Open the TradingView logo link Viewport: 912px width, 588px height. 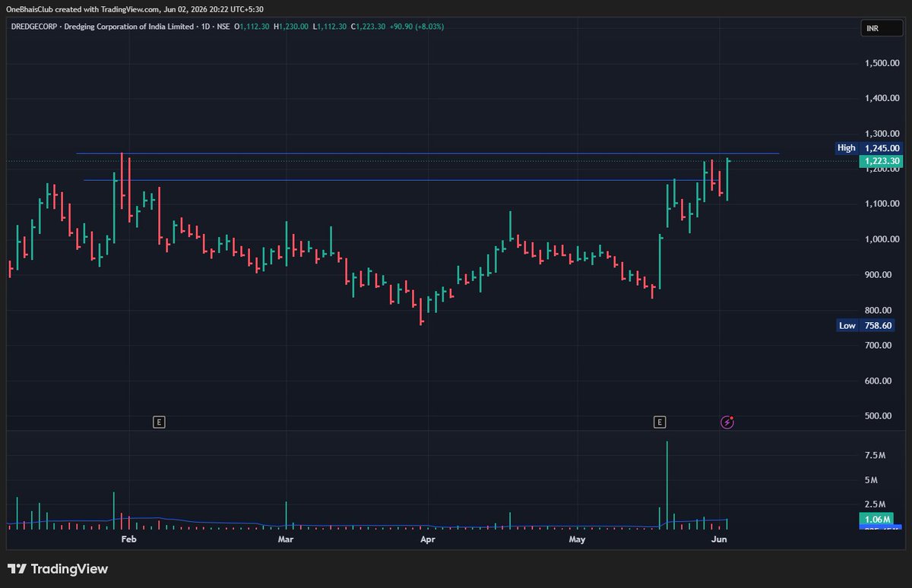[x=58, y=568]
